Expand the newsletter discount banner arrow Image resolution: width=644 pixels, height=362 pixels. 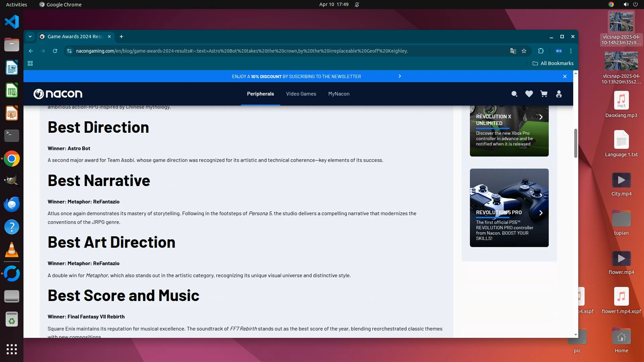coord(399,76)
